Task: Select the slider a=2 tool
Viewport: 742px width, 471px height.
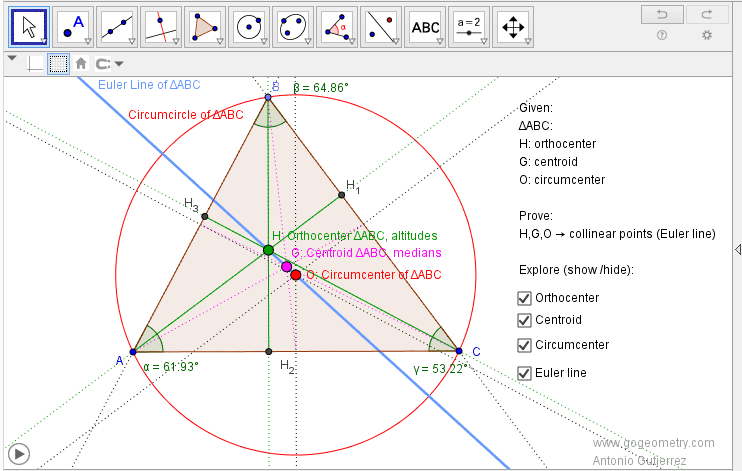Action: point(468,27)
